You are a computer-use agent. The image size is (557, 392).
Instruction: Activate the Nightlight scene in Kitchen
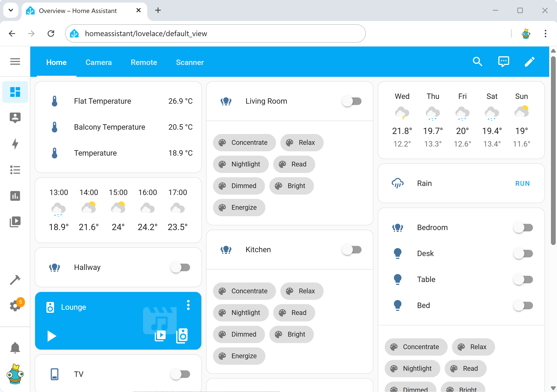click(241, 313)
